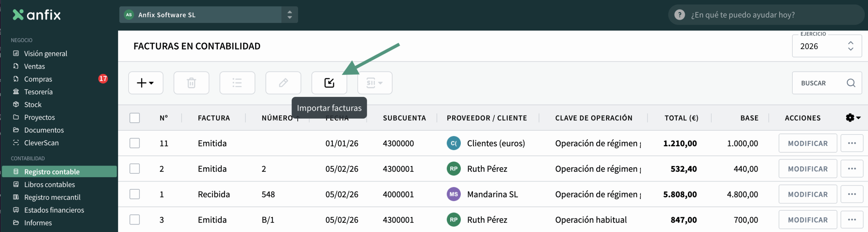Toggle the select-all header checkbox
Screen dimensions: 868x232
(135, 118)
